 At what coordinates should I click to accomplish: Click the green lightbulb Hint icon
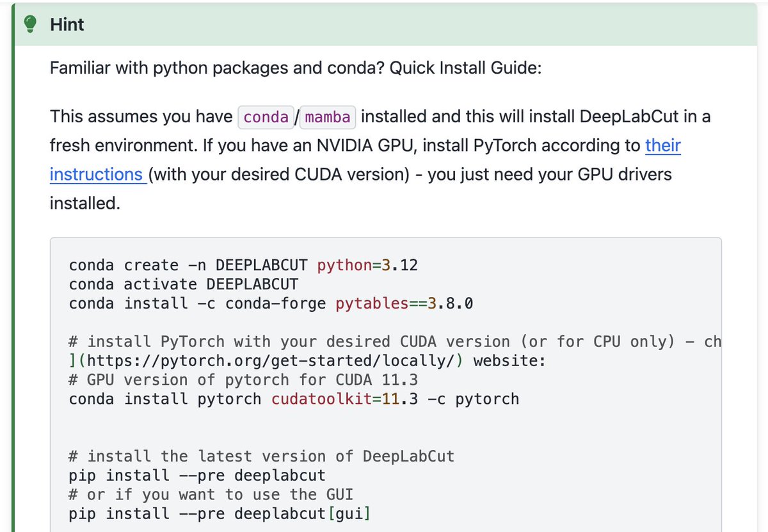(29, 25)
